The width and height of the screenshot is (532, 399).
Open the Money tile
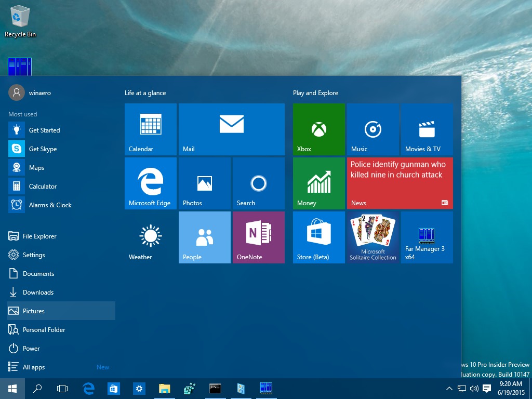point(318,183)
